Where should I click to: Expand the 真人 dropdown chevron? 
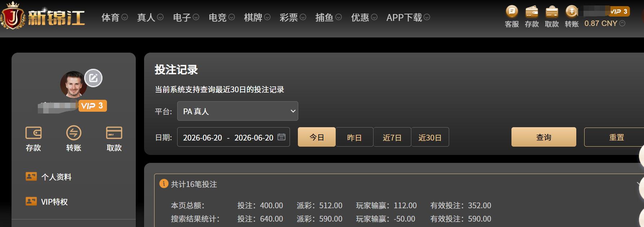(160, 17)
